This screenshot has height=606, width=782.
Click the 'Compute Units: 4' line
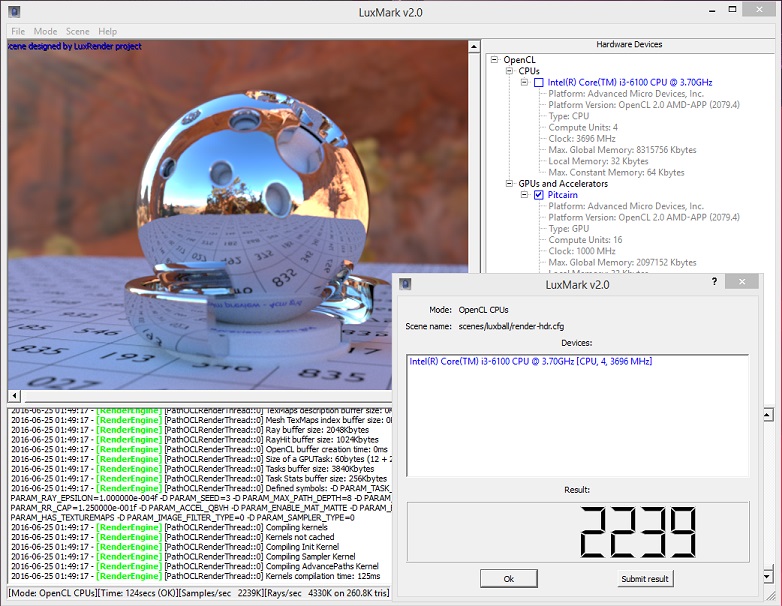(x=583, y=127)
